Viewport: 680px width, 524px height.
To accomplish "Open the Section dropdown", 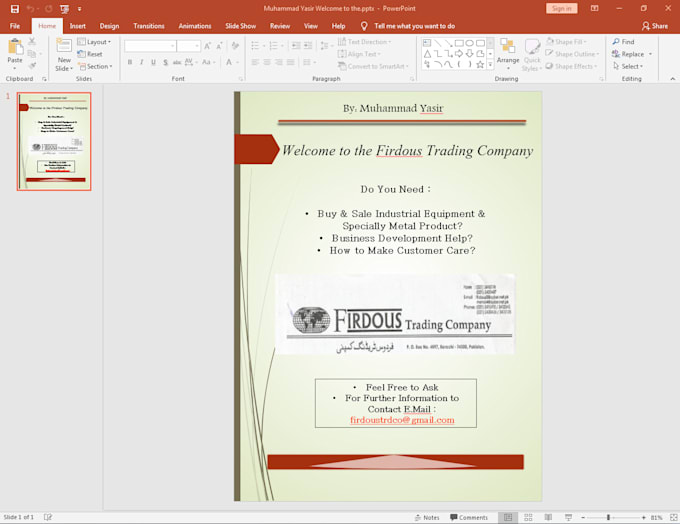I will pos(95,66).
